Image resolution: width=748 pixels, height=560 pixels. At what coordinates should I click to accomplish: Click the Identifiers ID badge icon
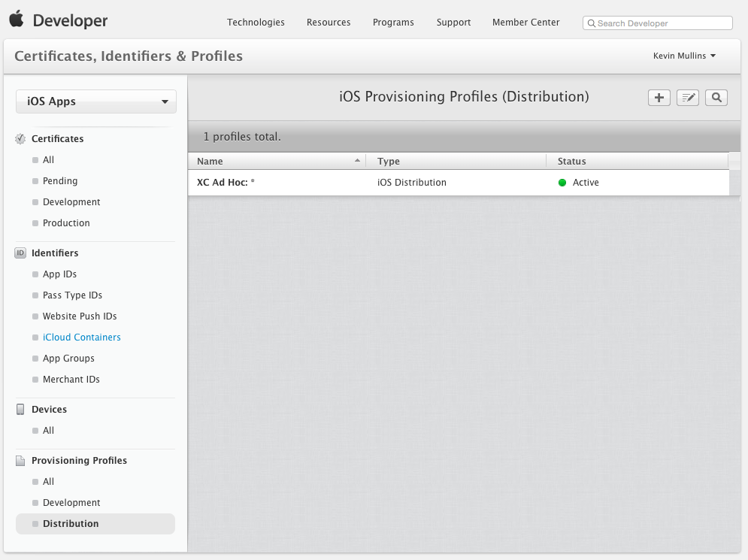pos(20,253)
